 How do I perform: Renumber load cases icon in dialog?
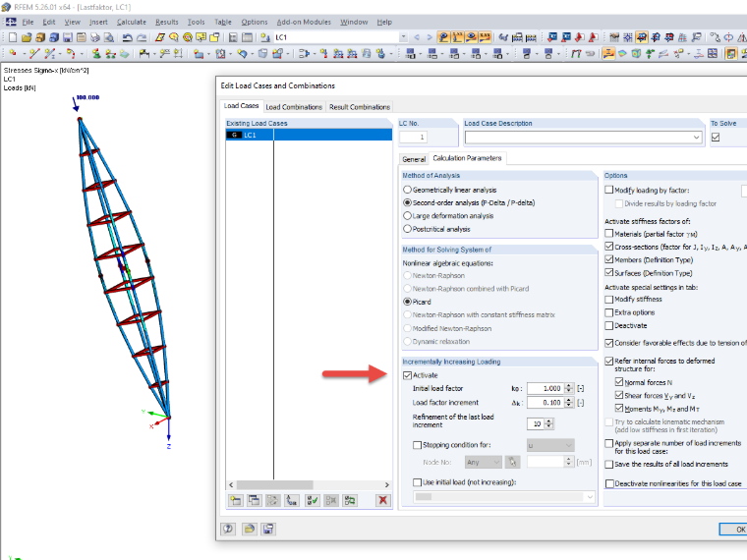point(292,500)
